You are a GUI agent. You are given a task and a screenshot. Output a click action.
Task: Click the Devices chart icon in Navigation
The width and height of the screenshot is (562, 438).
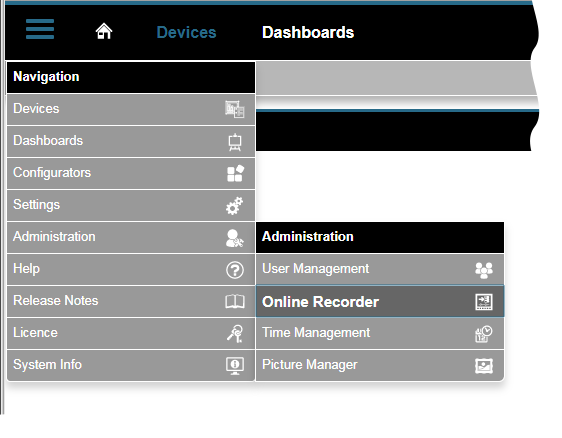tap(235, 109)
